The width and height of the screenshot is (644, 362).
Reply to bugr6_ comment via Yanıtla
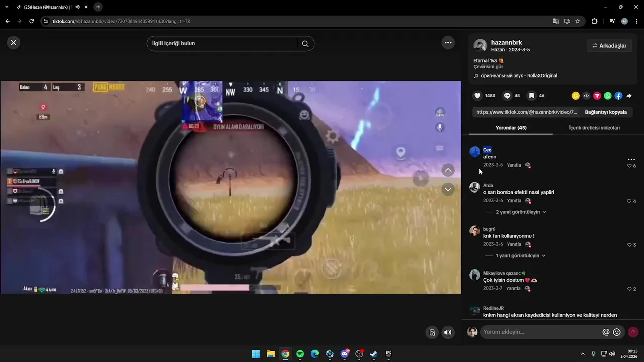coord(514,244)
